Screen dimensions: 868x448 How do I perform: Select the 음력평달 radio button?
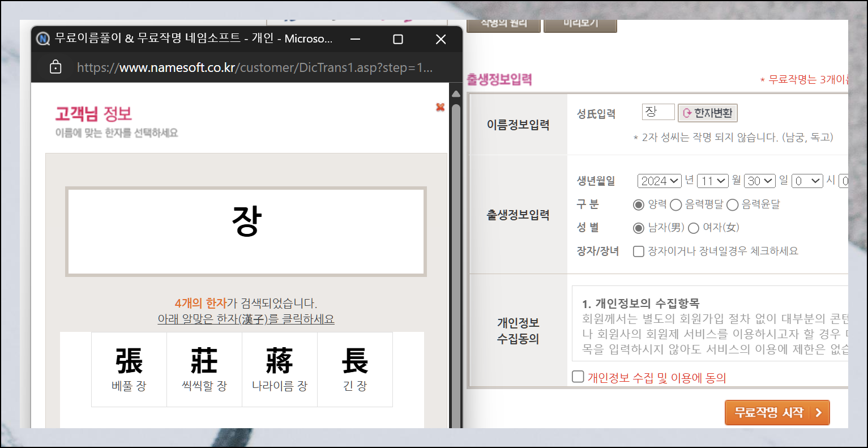[x=675, y=204]
